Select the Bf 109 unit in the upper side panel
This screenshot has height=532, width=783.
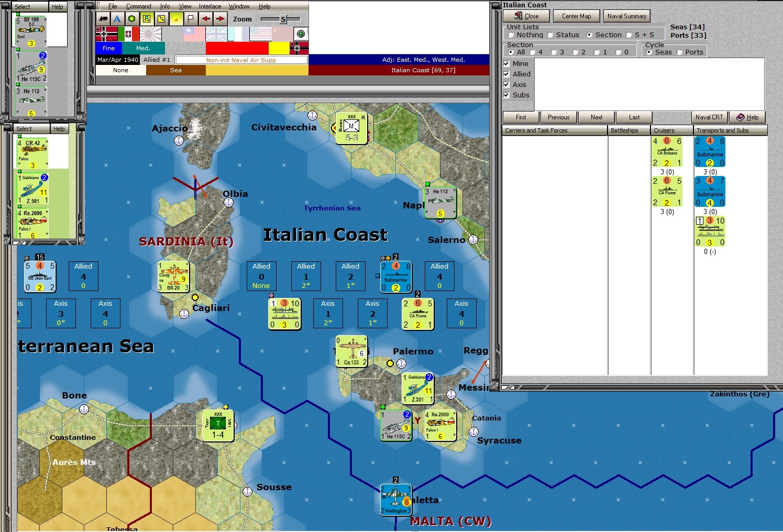click(31, 31)
